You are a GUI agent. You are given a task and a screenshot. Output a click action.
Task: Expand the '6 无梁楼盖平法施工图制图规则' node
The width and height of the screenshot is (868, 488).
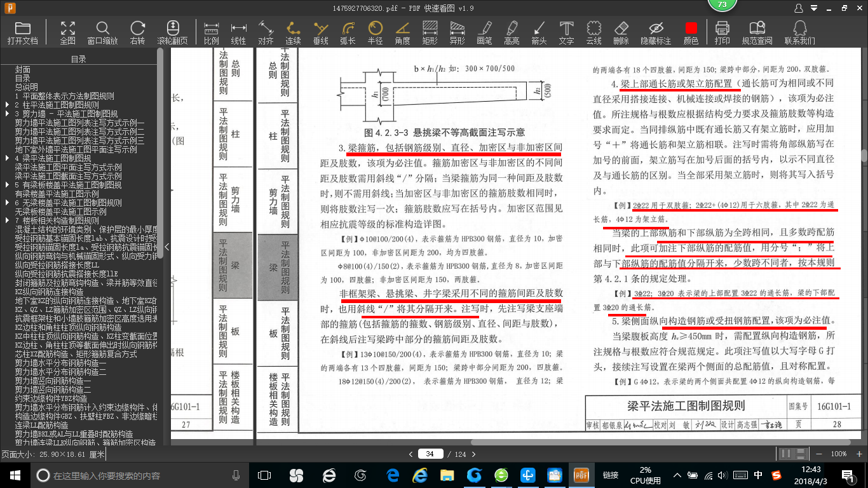pyautogui.click(x=7, y=203)
